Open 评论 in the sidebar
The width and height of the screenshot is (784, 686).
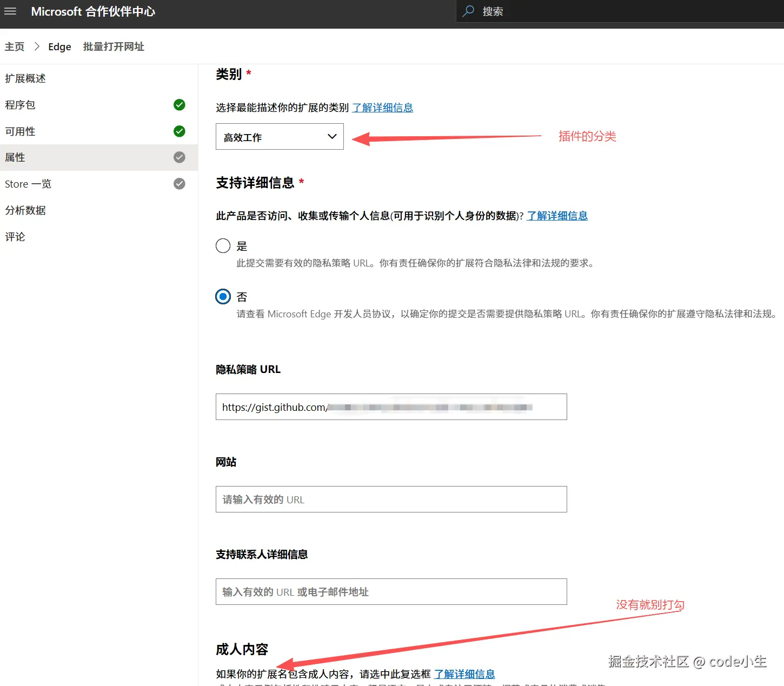(99, 237)
